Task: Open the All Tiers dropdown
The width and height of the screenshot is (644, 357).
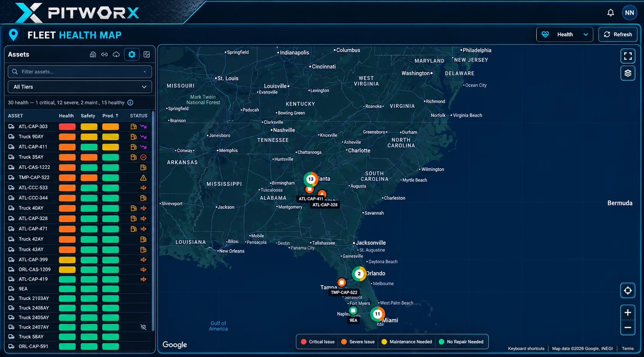Action: (80, 87)
